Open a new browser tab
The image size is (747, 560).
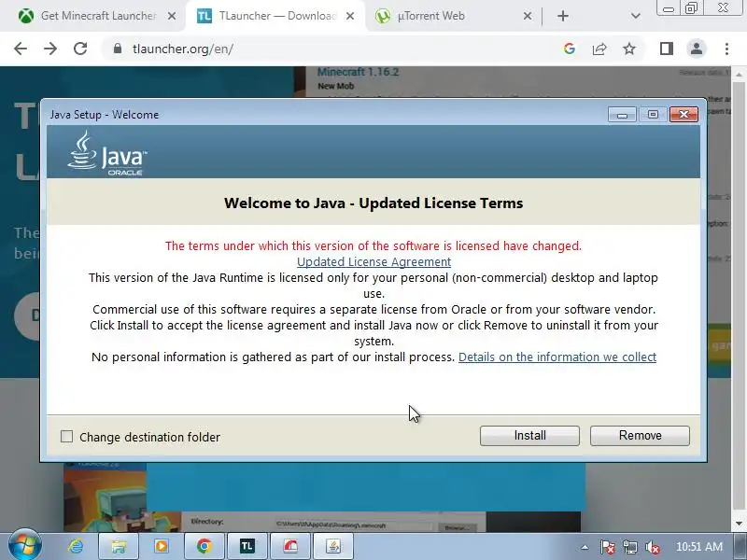pos(563,16)
